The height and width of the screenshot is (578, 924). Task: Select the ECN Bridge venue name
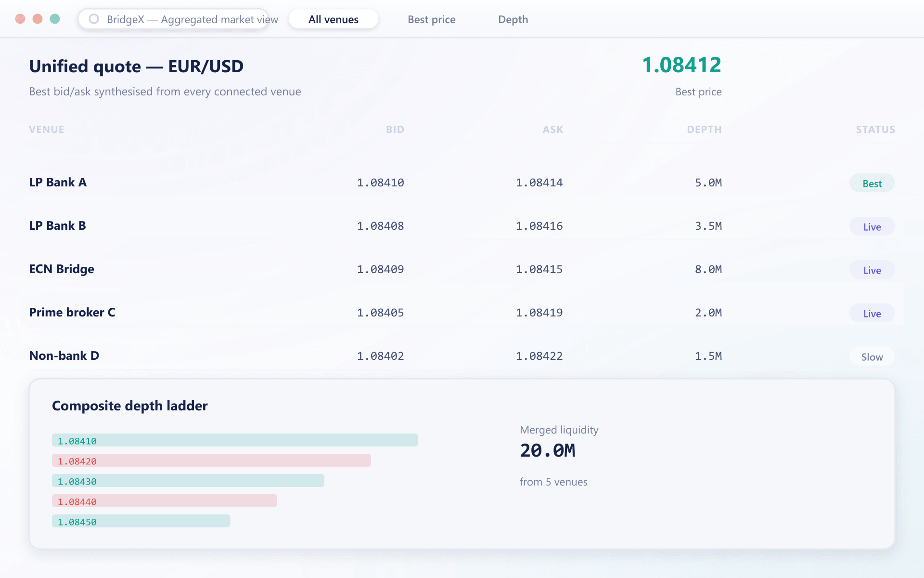click(x=62, y=269)
